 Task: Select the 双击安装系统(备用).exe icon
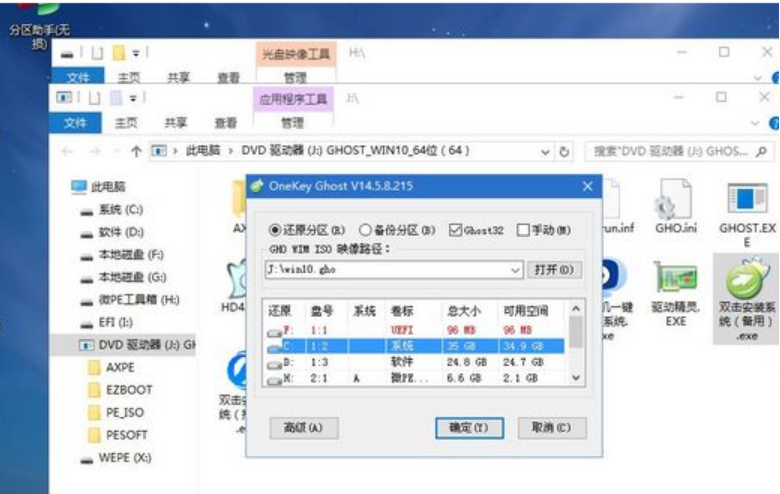(746, 285)
